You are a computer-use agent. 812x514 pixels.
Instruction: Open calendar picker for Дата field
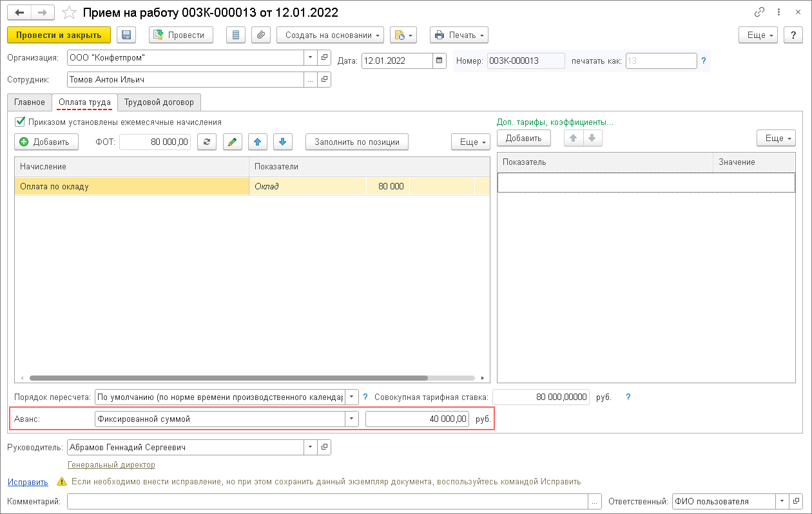(440, 61)
